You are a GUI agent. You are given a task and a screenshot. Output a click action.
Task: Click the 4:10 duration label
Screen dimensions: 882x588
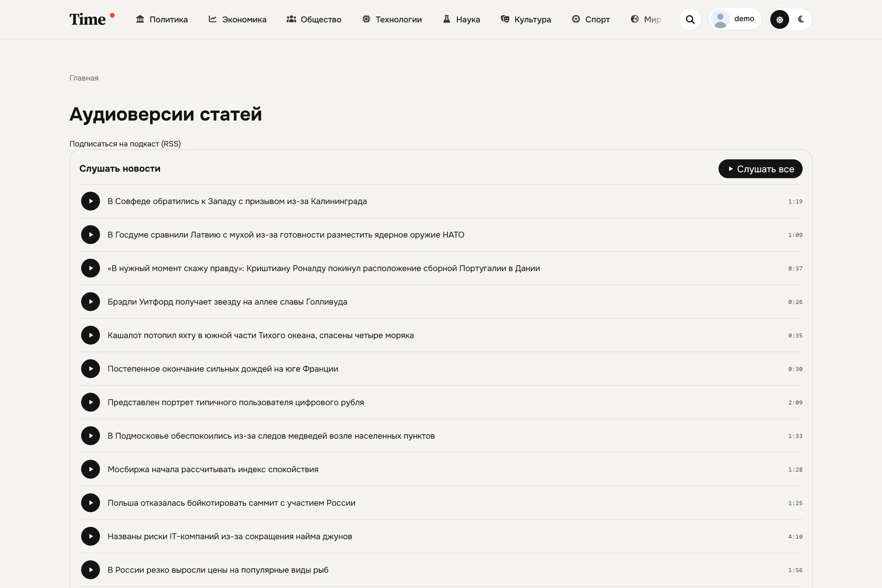(795, 536)
